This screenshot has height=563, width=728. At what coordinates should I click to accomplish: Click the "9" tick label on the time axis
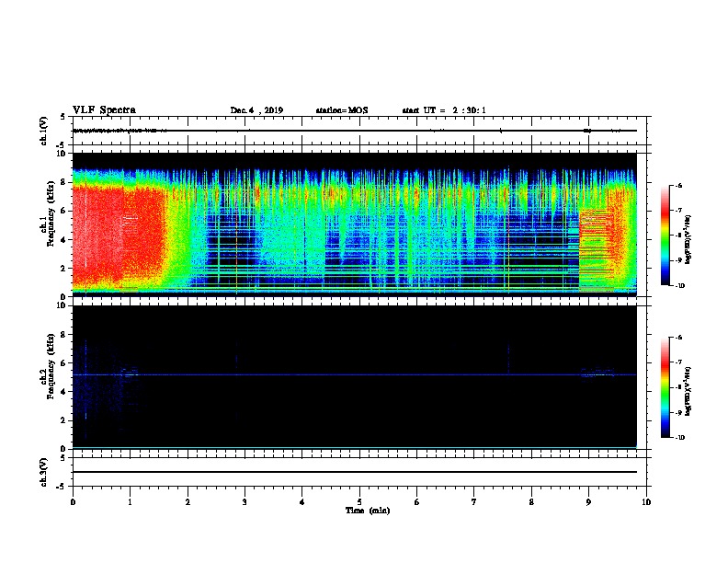coord(588,501)
